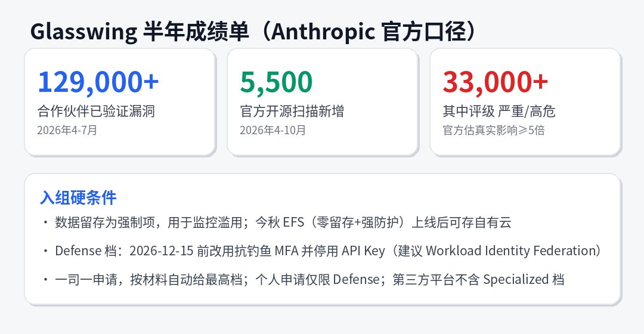644x334 pixels.
Task: Open the partner-verified vulnerabilities card
Action: click(120, 103)
